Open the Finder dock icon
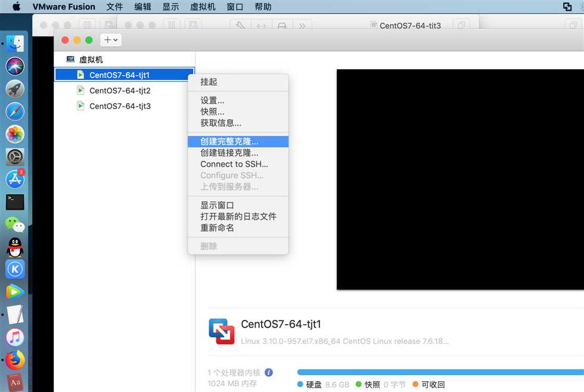This screenshot has width=584, height=392. (x=15, y=43)
